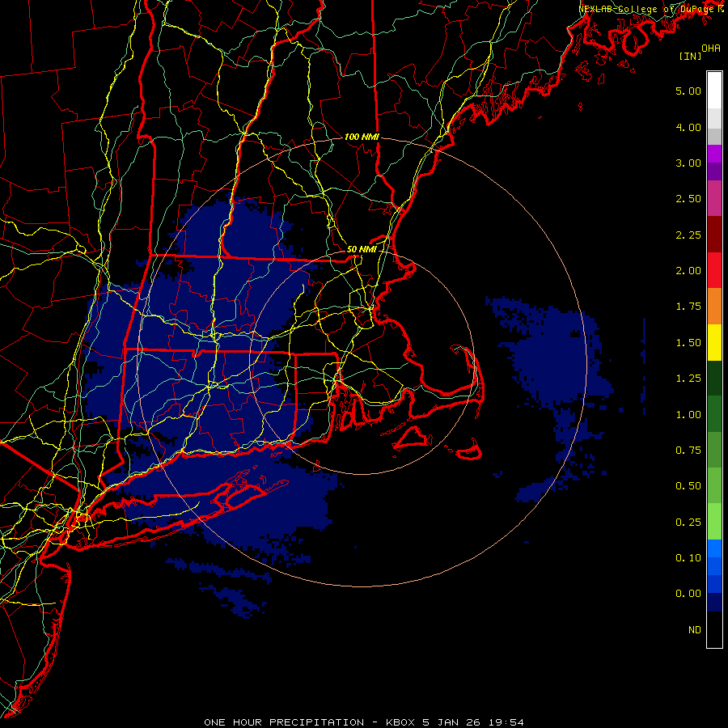Click the 0.10 legend value
Image resolution: width=728 pixels, height=728 pixels.
[x=688, y=558]
